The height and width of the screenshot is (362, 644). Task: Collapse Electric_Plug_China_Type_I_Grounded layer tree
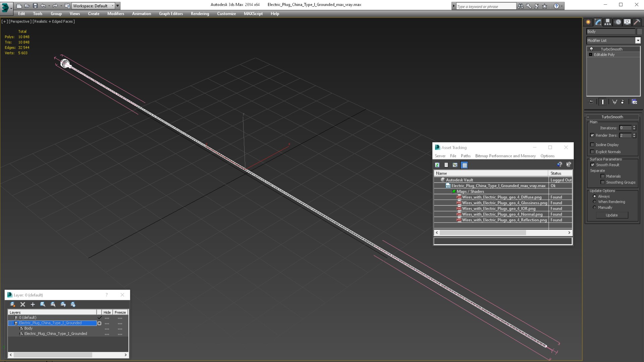[10, 323]
